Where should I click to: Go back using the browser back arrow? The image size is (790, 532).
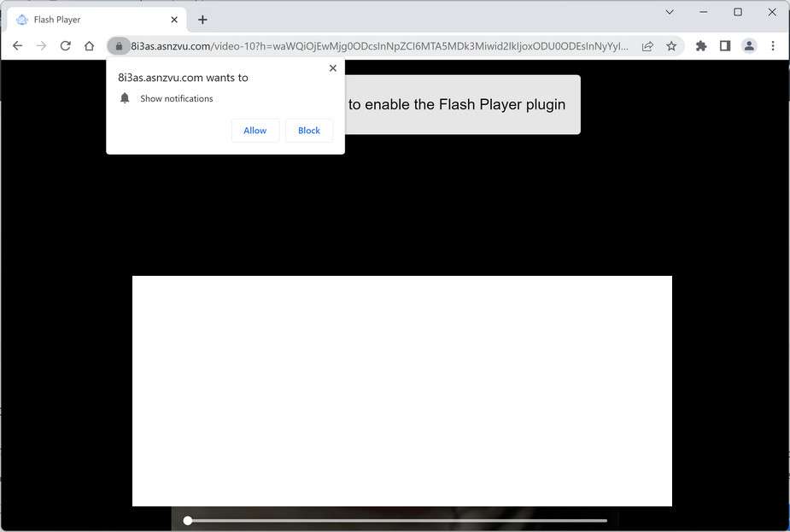tap(18, 46)
